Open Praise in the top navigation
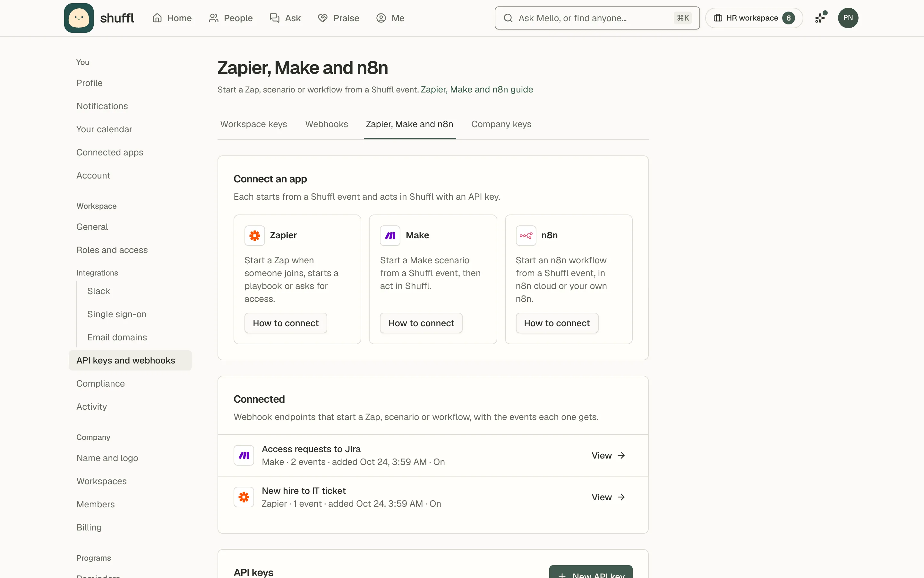 tap(338, 18)
